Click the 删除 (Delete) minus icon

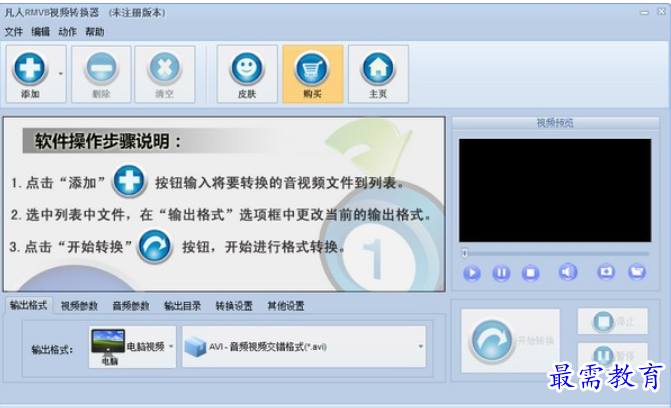point(101,68)
